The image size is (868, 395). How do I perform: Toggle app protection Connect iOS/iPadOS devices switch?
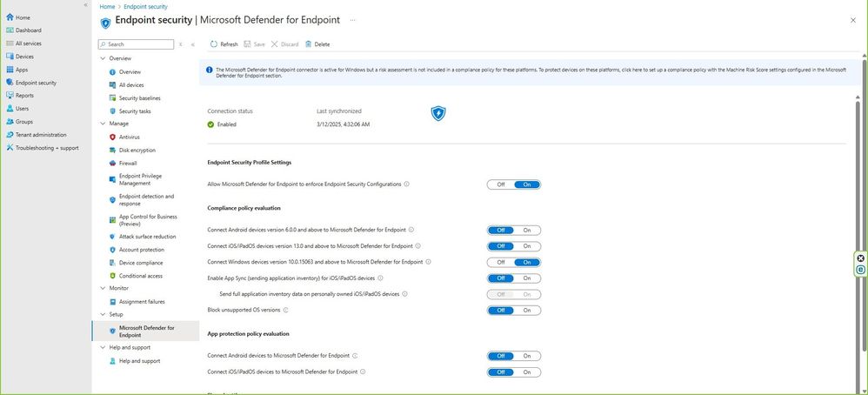pos(514,372)
